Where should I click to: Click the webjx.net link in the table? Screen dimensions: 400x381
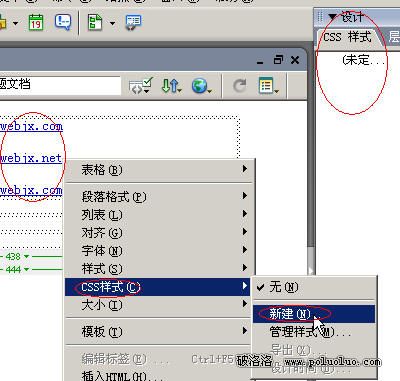pyautogui.click(x=31, y=158)
